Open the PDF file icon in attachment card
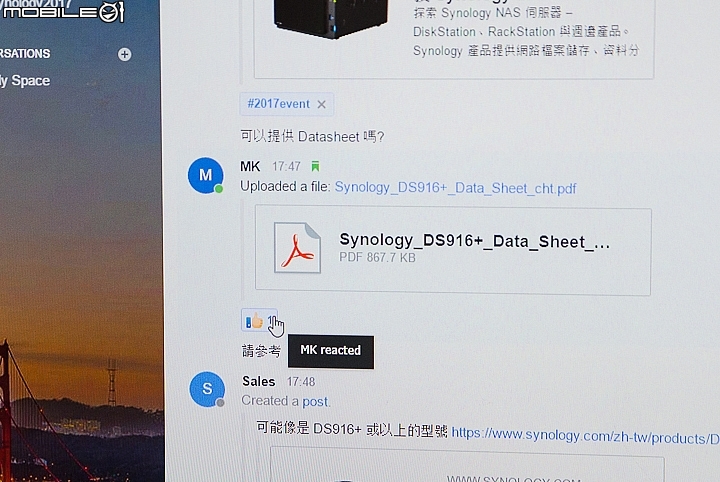This screenshot has width=720, height=482. (x=297, y=247)
